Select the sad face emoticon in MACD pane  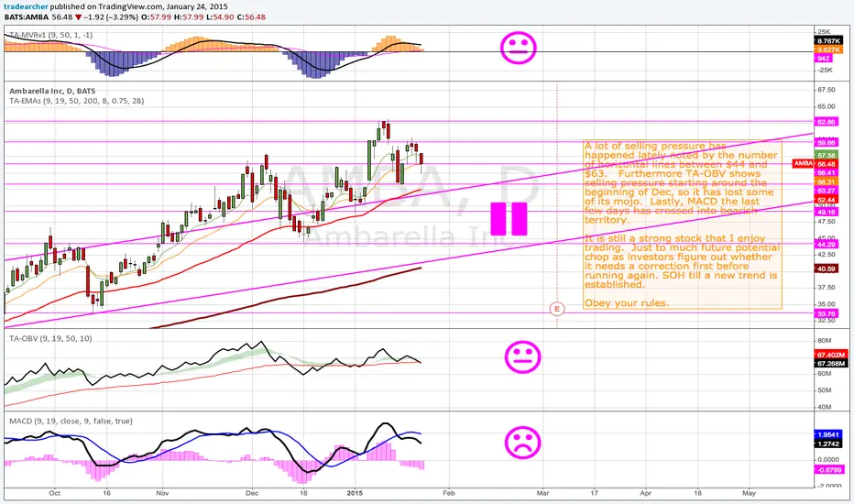pyautogui.click(x=523, y=442)
